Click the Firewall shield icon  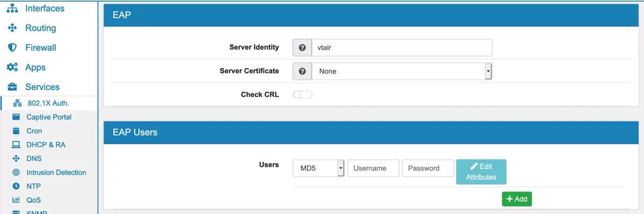point(12,48)
